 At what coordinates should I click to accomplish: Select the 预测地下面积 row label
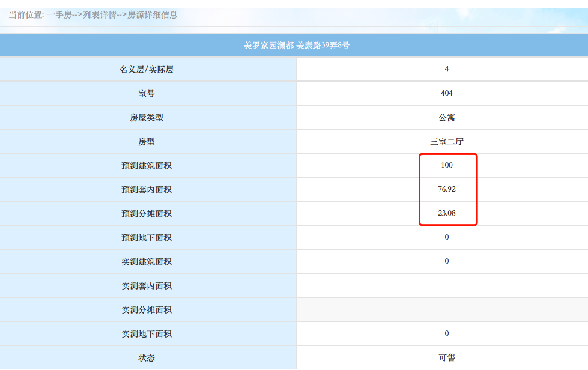coord(147,237)
